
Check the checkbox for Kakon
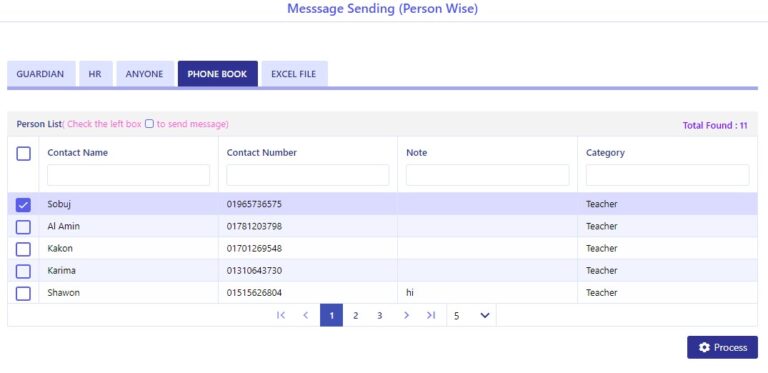(x=23, y=249)
